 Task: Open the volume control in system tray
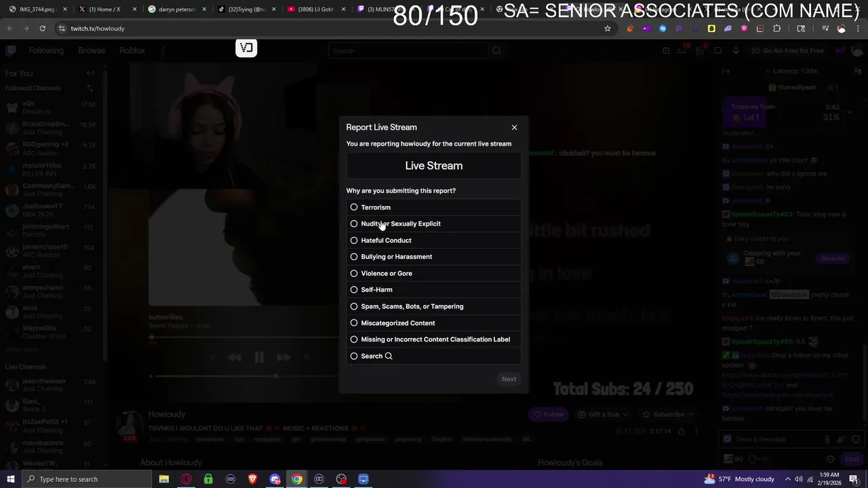798,479
